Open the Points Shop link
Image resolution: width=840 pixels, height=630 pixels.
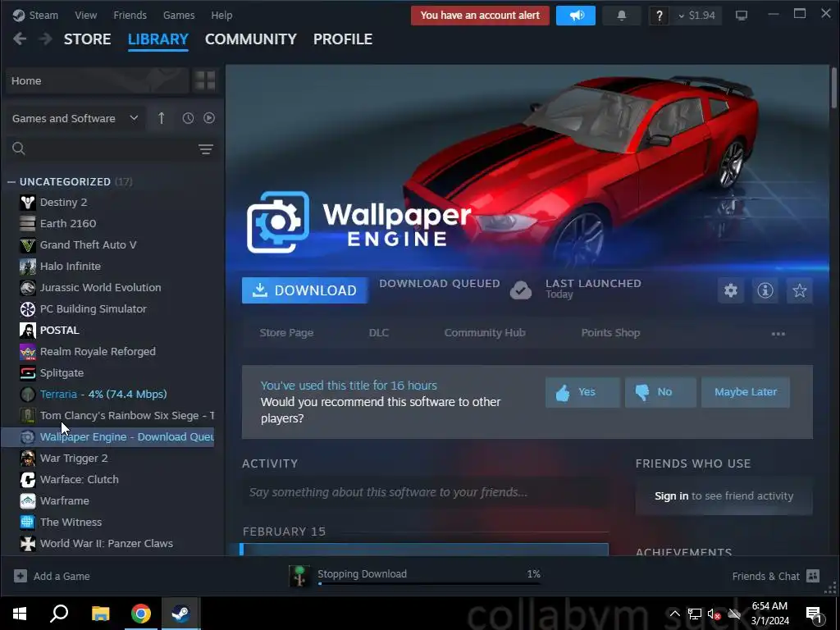tap(610, 333)
